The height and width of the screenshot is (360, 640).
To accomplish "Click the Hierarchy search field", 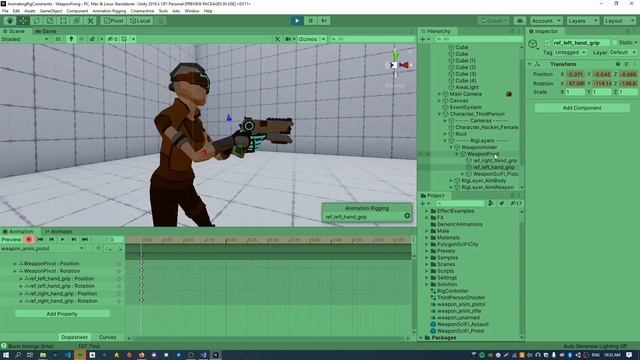I will tap(480, 39).
